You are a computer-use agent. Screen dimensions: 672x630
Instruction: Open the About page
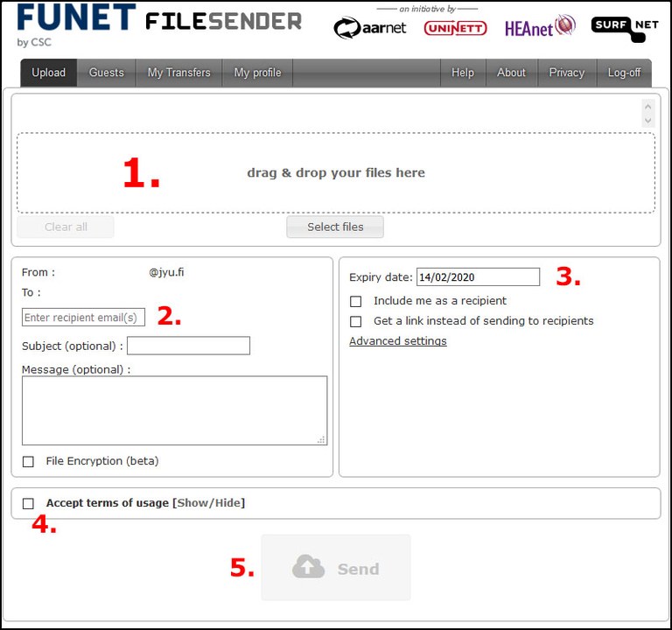click(511, 73)
